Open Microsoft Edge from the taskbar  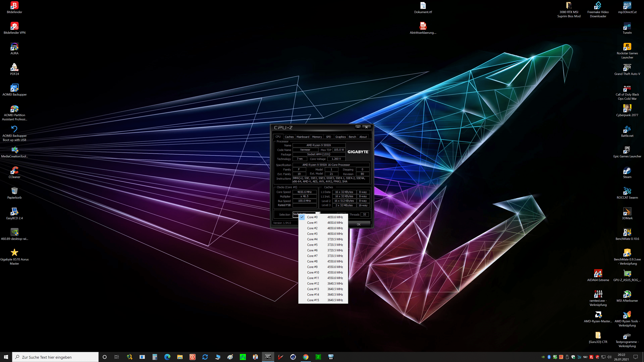pos(167,357)
